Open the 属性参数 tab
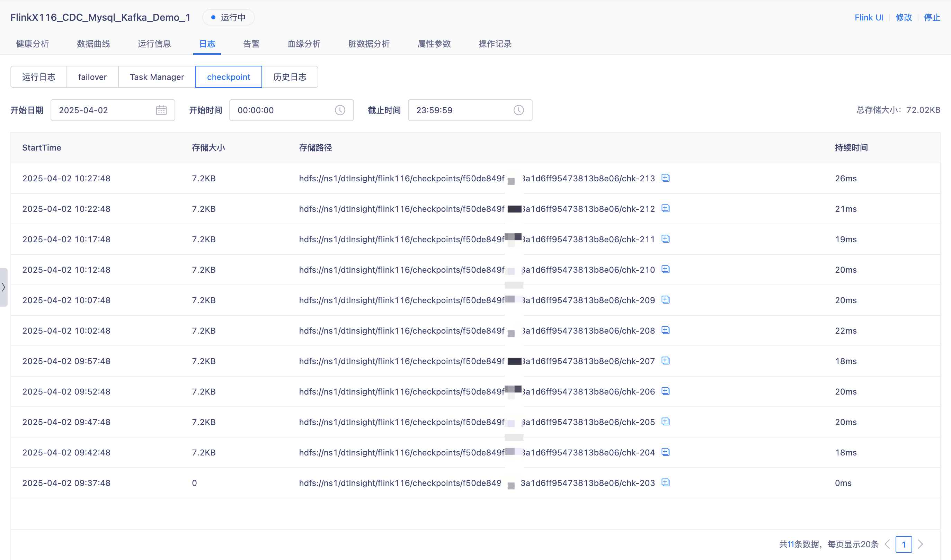 434,44
